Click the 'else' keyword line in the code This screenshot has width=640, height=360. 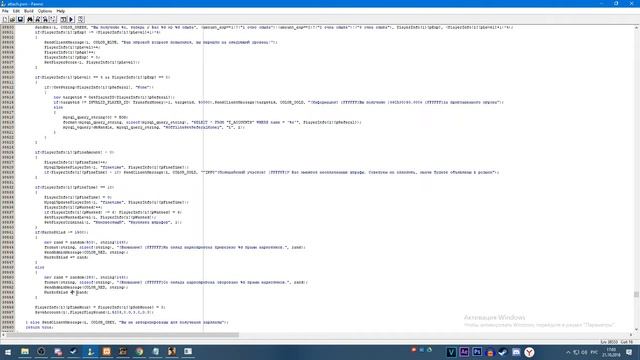coord(40,267)
